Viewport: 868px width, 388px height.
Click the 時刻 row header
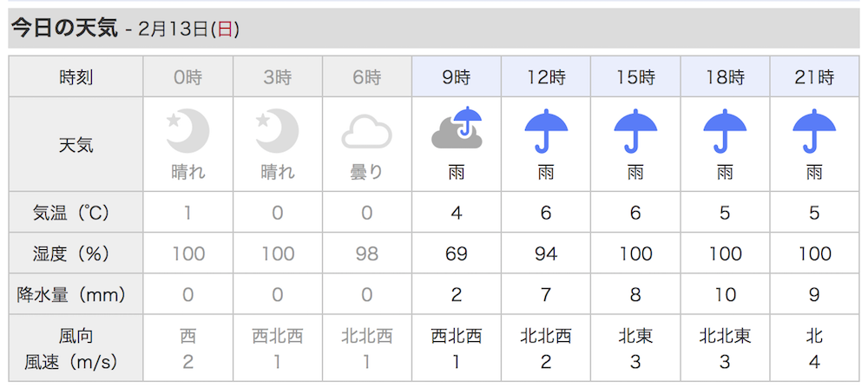(x=76, y=77)
